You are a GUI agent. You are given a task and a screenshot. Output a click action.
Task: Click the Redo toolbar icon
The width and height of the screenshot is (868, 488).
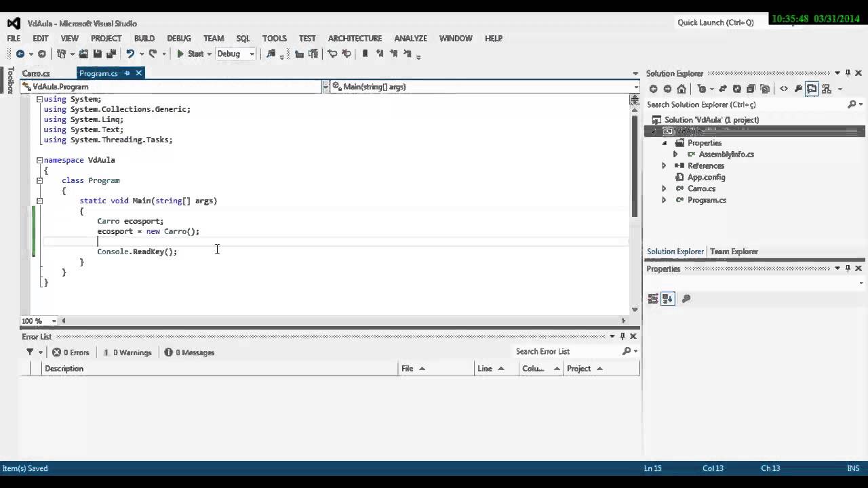153,54
